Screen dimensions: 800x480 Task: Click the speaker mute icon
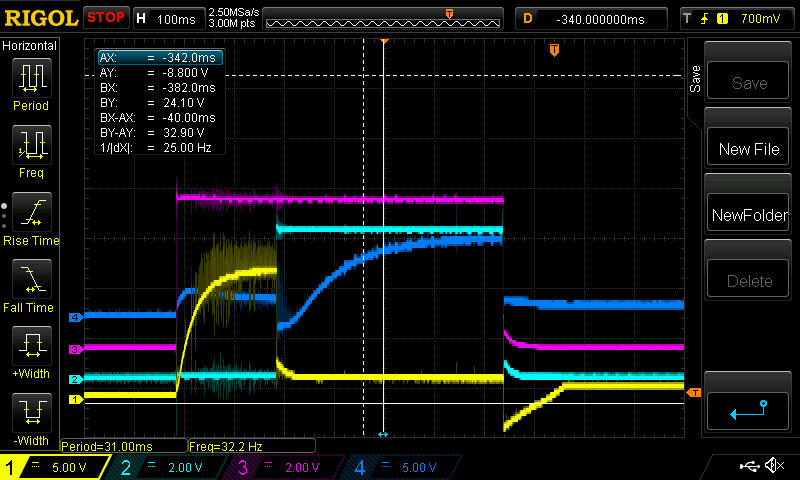[x=773, y=466]
